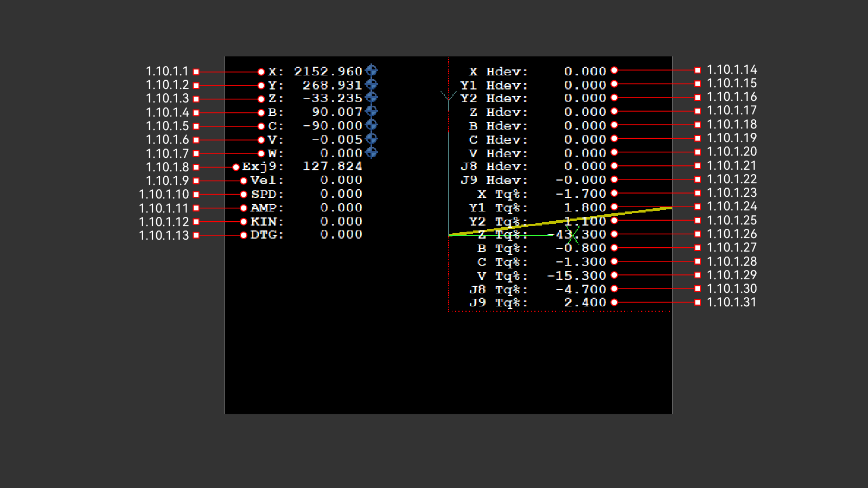Click the green X tool marker in plot
Viewport: 868px width, 488px height.
tap(573, 235)
